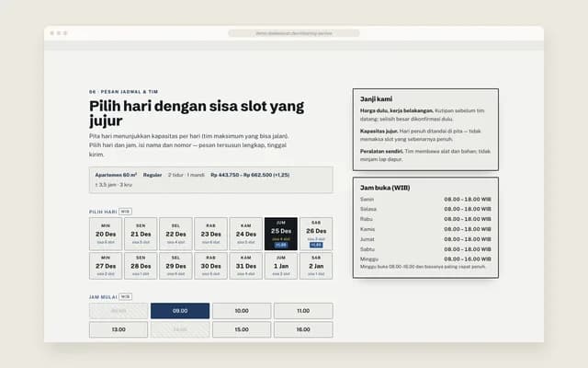Click the highlighted 09.00 start time

[x=180, y=311]
